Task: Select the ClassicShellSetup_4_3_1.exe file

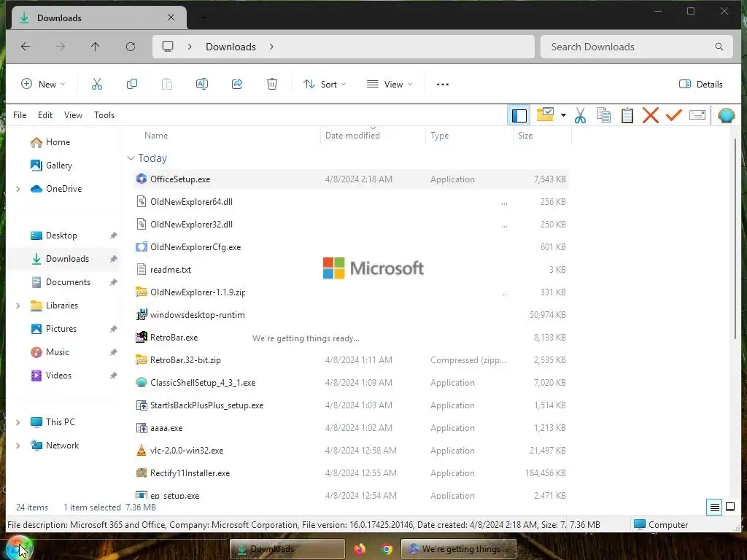Action: [352, 382]
